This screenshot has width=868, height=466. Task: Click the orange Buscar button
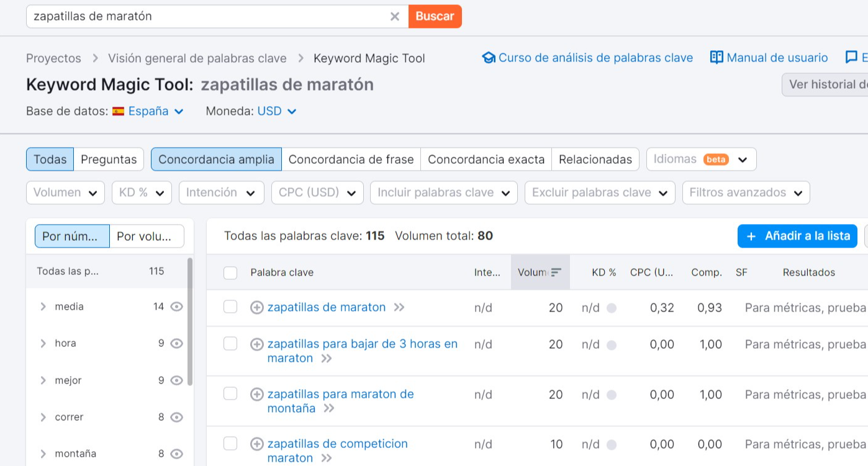click(435, 16)
